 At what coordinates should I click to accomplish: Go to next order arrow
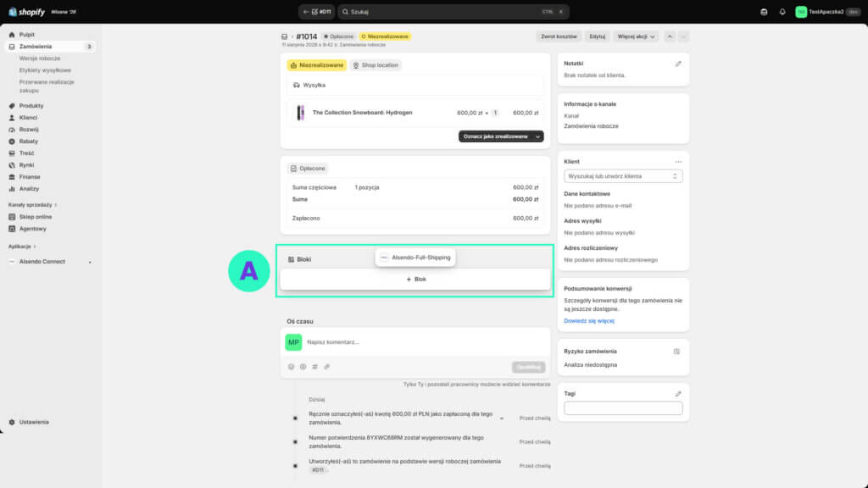[684, 36]
